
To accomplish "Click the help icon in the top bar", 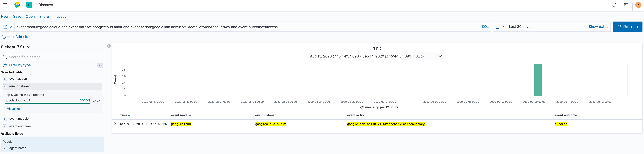I will pyautogui.click(x=614, y=5).
